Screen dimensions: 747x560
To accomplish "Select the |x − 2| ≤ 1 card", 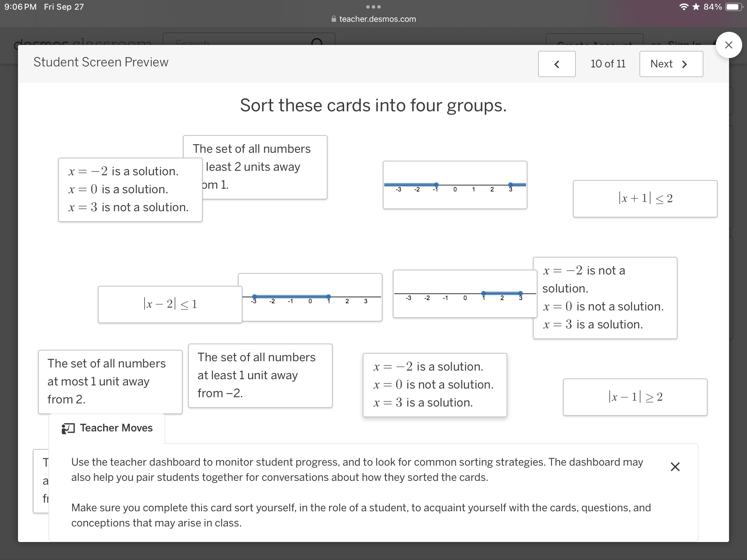I will 170,305.
